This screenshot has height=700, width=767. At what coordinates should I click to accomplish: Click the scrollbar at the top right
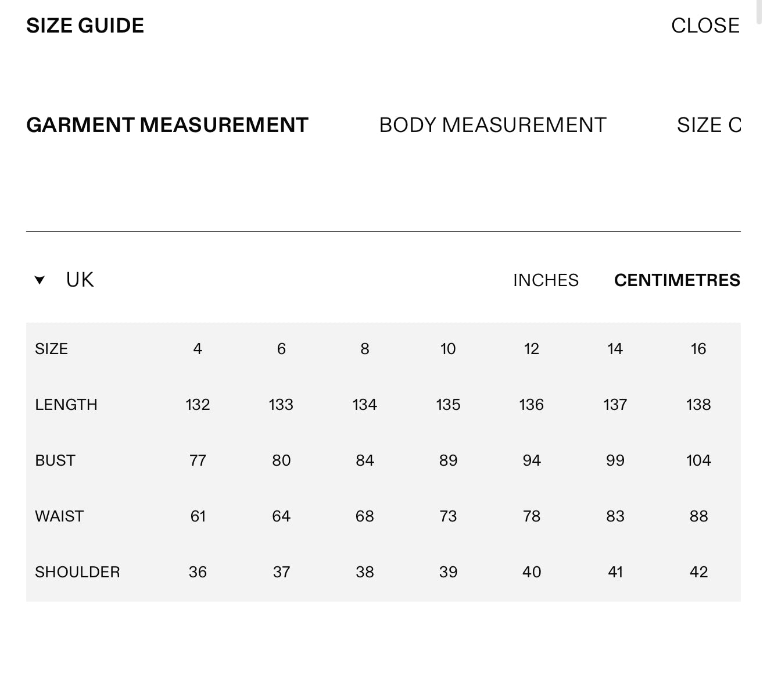pos(759,12)
